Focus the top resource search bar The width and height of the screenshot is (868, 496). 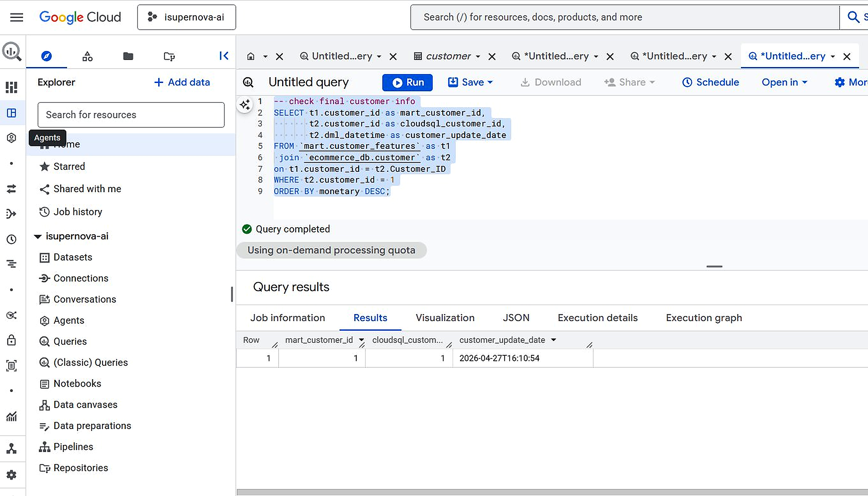625,17
